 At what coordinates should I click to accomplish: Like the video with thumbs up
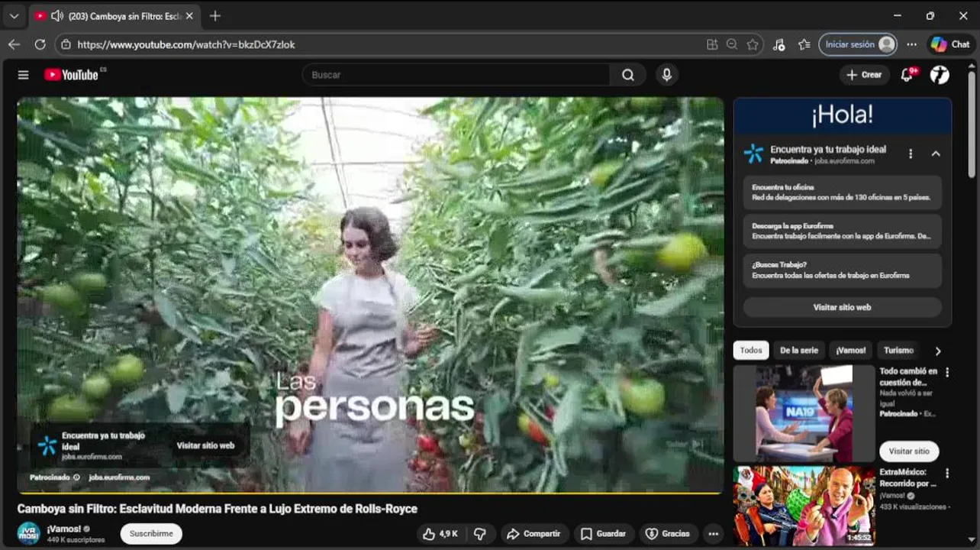[440, 534]
